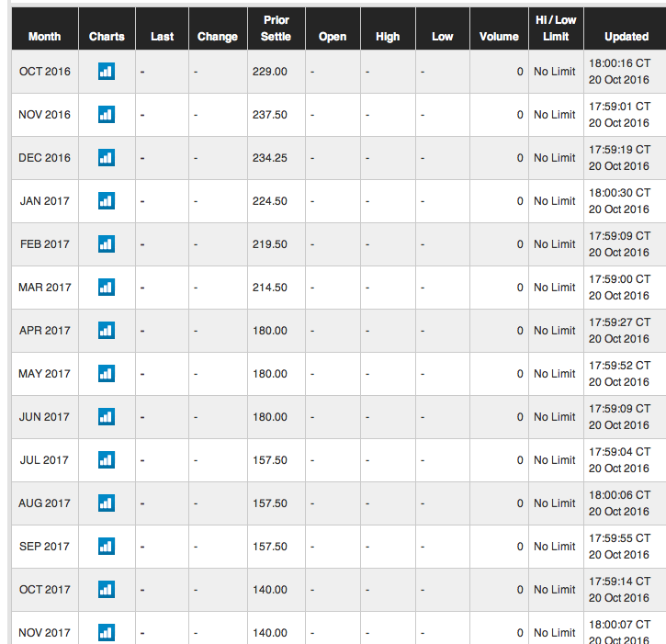666x644 pixels.
Task: Click JUL 2017 prior settle 157.50
Action: (x=270, y=460)
